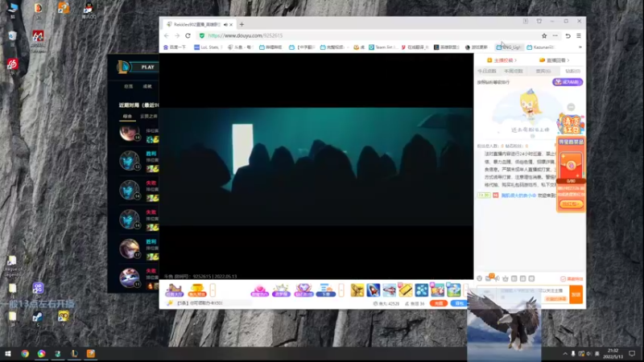This screenshot has width=644, height=362.
Task: Click the League client PLAY button
Action: (x=147, y=67)
